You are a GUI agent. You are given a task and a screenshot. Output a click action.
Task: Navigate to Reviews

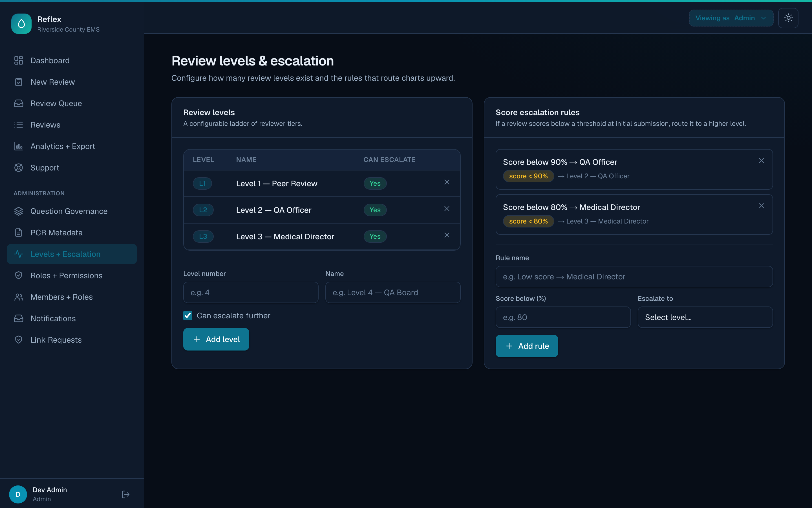point(72,125)
